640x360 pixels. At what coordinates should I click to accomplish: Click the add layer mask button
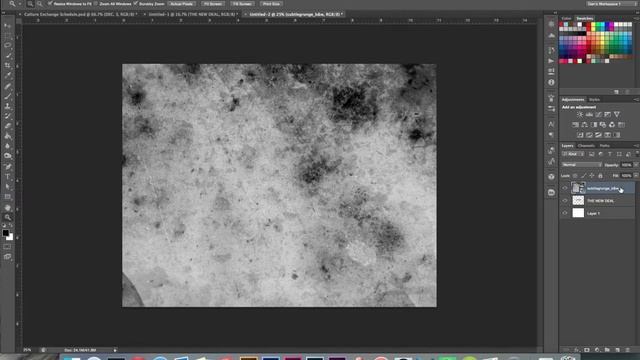pyautogui.click(x=587, y=350)
